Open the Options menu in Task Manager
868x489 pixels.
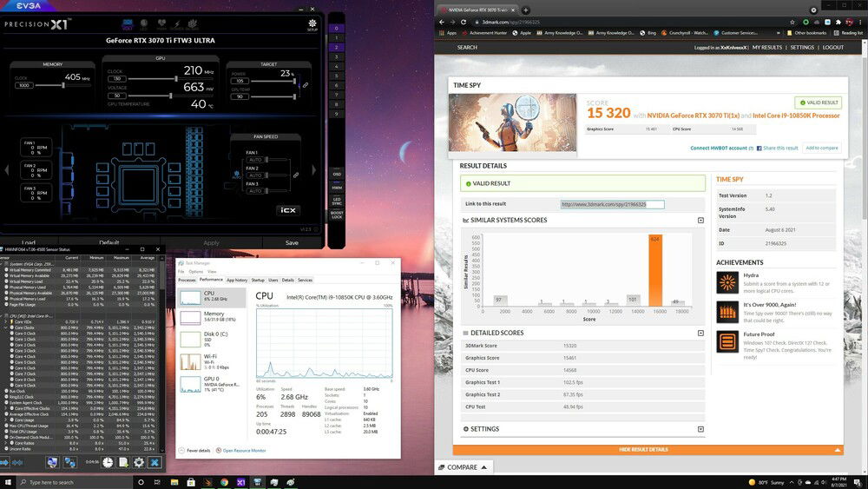tap(196, 271)
